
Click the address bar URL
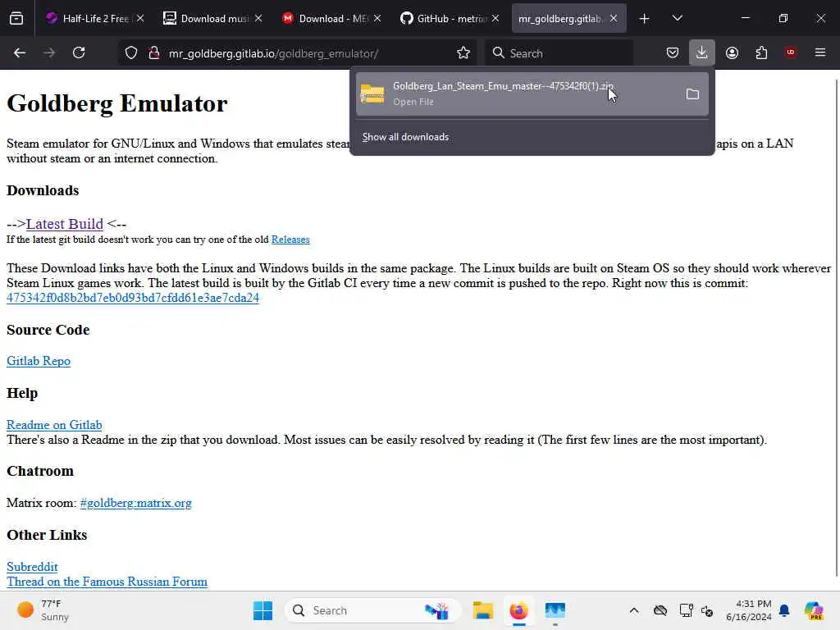(x=273, y=53)
